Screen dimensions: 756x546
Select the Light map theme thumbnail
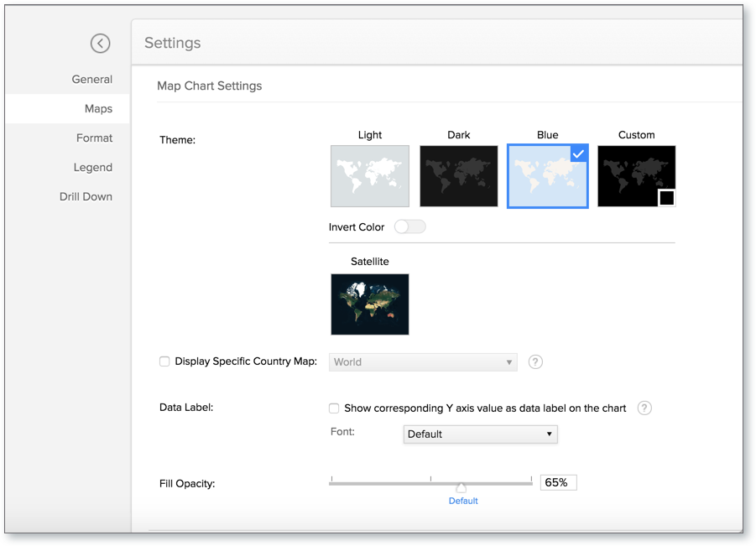tap(370, 176)
